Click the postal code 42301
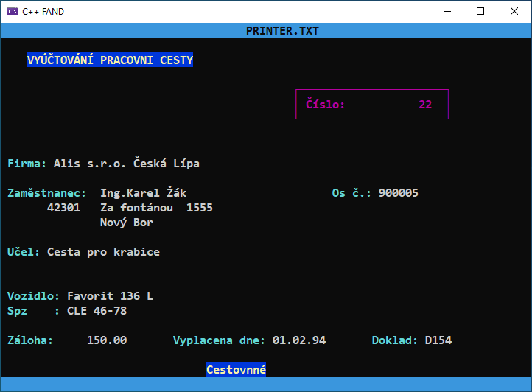This screenshot has height=392, width=532. tap(63, 208)
